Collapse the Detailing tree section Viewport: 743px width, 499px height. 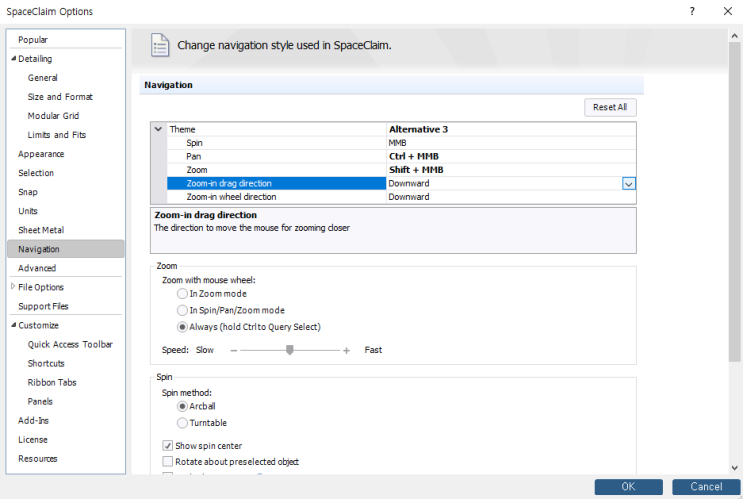13,58
